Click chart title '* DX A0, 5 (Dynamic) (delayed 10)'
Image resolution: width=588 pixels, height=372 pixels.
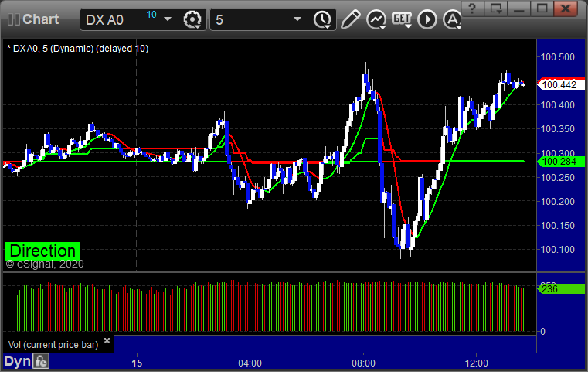click(78, 49)
